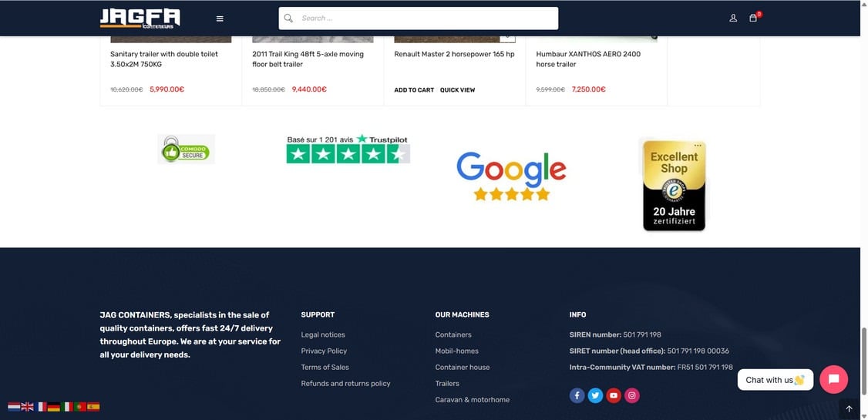Open Quick View for Renault Master
This screenshot has height=420, width=868.
(x=457, y=89)
